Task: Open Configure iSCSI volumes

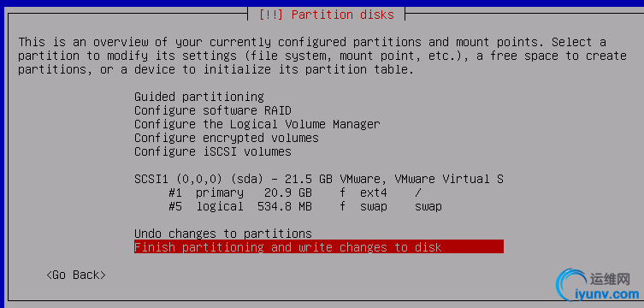Action: (213, 151)
